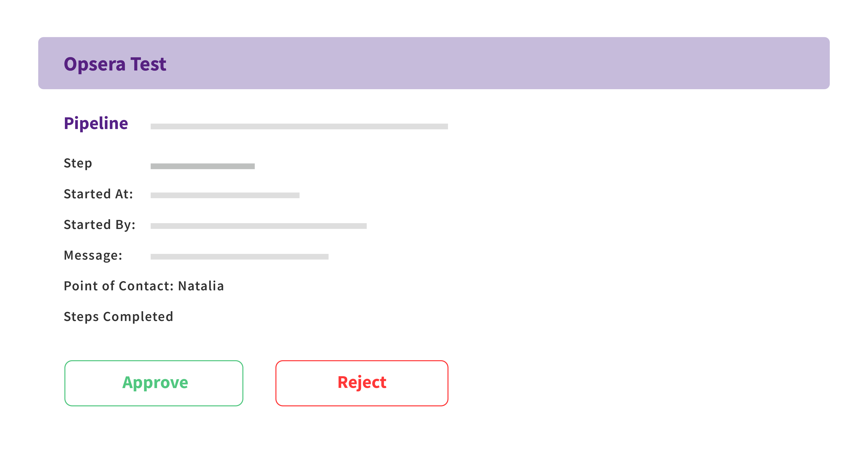
Task: Click the word Opsera in the header
Action: [x=94, y=64]
